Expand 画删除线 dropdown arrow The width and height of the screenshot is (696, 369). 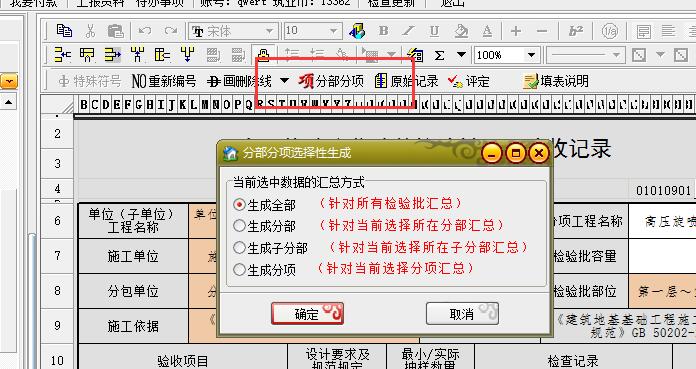[284, 81]
